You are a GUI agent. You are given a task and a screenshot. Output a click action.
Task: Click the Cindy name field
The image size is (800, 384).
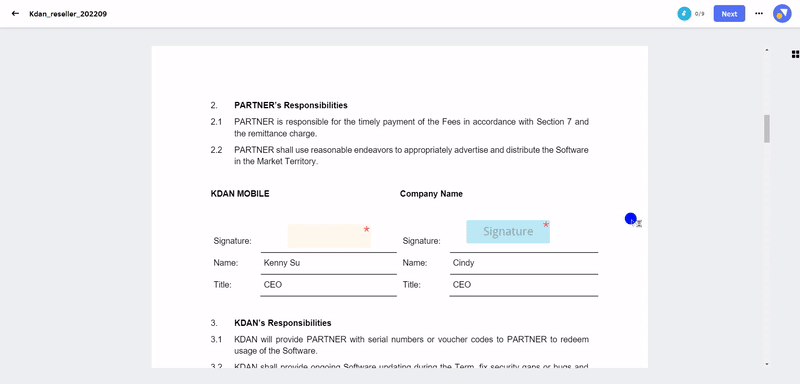(x=523, y=263)
